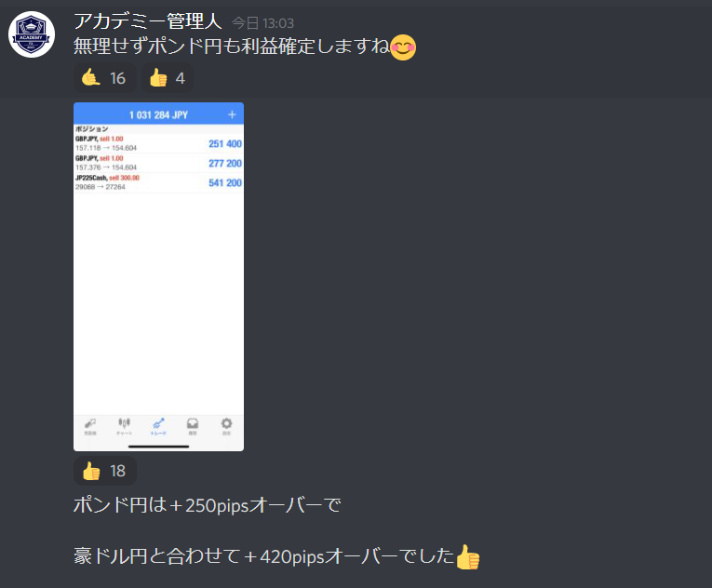Image resolution: width=712 pixels, height=588 pixels.
Task: Click the アカデミー管理人 username
Action: point(148,21)
